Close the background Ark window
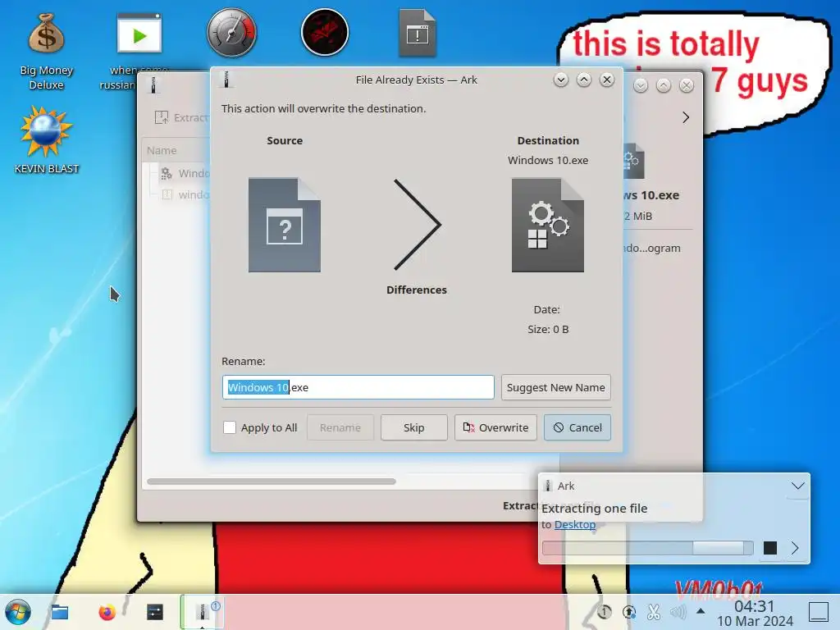Screen dimensions: 840x630 pyautogui.click(x=687, y=85)
